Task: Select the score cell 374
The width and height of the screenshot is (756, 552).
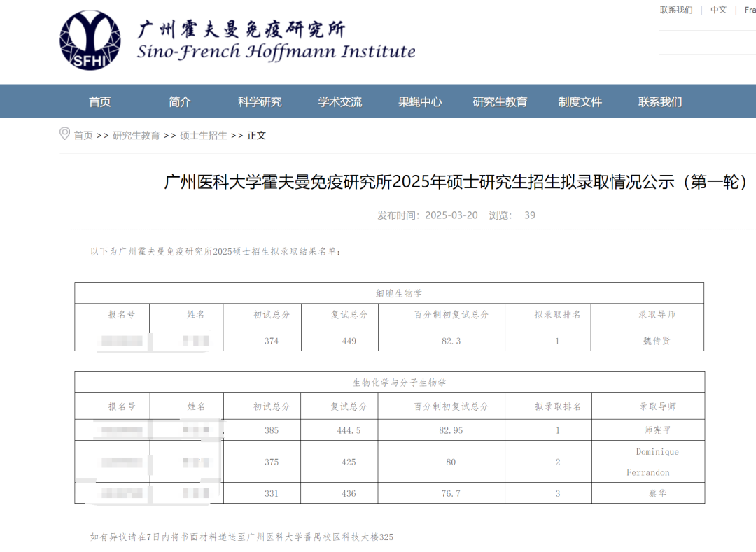Action: (x=272, y=341)
